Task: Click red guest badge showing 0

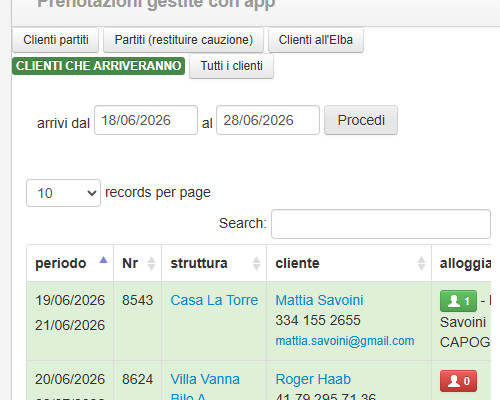Action: click(458, 381)
